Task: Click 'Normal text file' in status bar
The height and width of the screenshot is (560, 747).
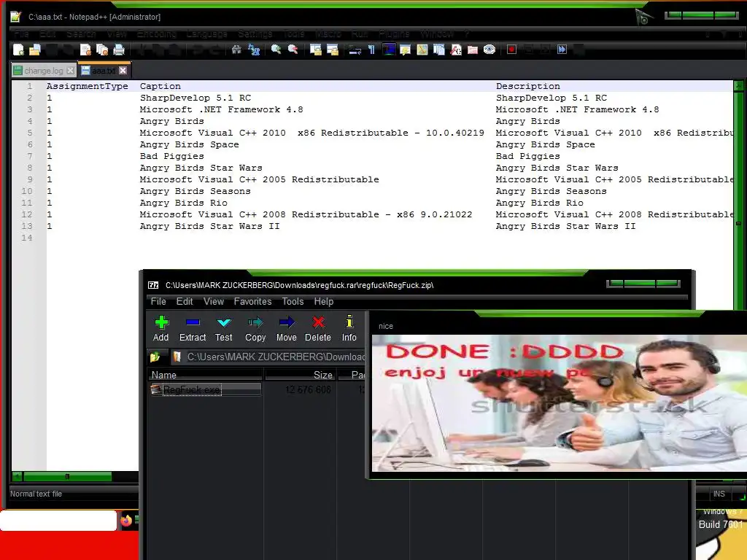Action: coord(36,494)
